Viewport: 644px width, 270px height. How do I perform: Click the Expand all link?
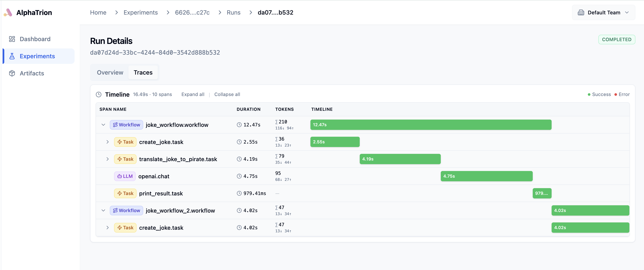[193, 94]
